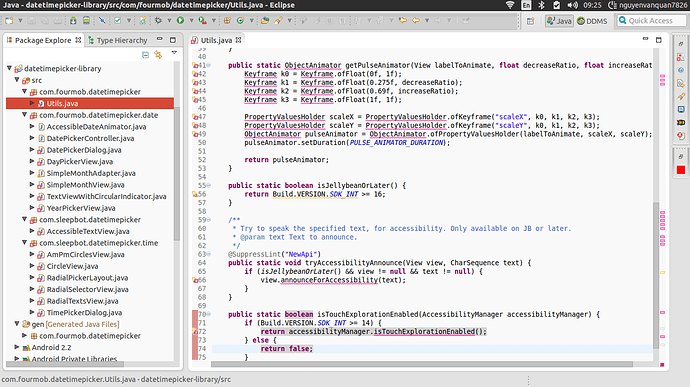Maximize the Package Explorer panel
690x387 pixels.
pyautogui.click(x=173, y=40)
